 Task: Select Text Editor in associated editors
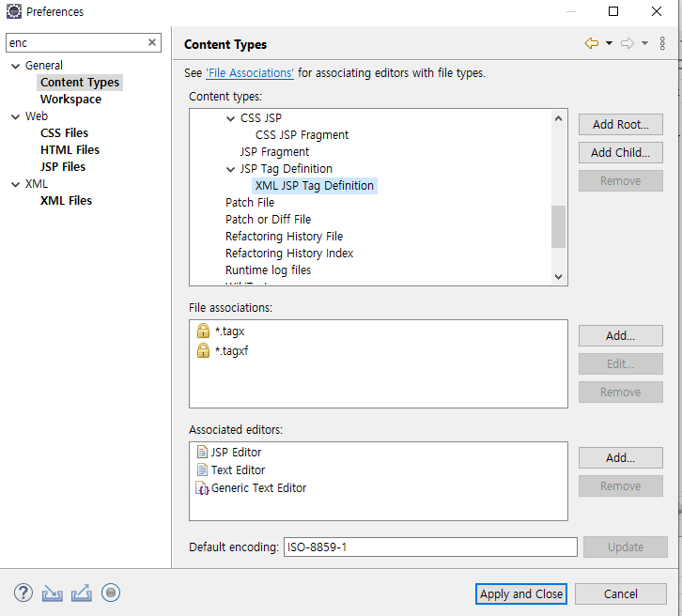click(x=238, y=470)
